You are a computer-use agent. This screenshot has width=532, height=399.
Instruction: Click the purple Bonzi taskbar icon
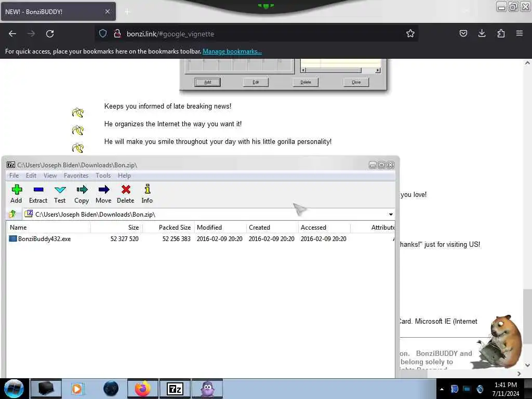coord(208,389)
